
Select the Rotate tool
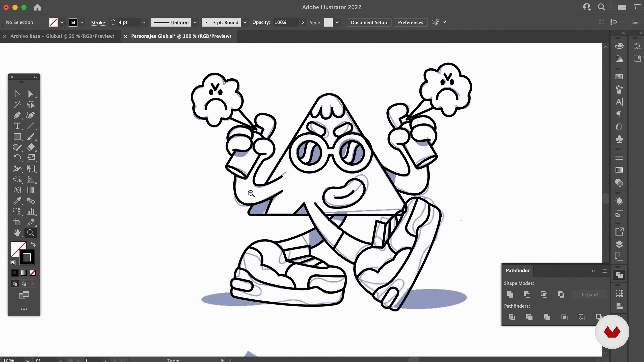[17, 158]
